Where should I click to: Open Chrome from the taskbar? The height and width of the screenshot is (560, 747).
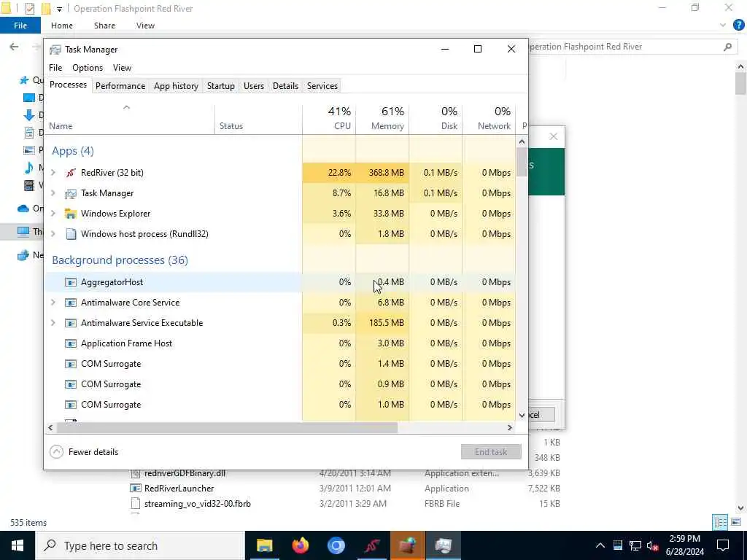[336, 545]
